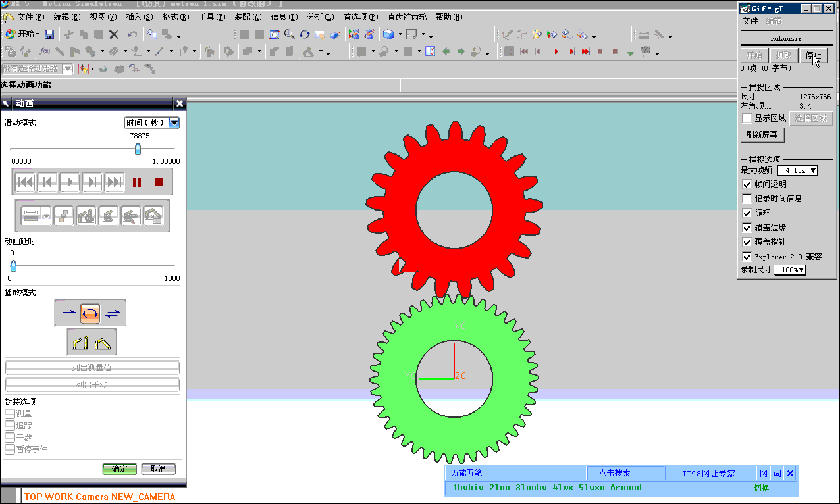Click 点击搜索 in input method bar
This screenshot has height=504, width=840.
tap(614, 473)
